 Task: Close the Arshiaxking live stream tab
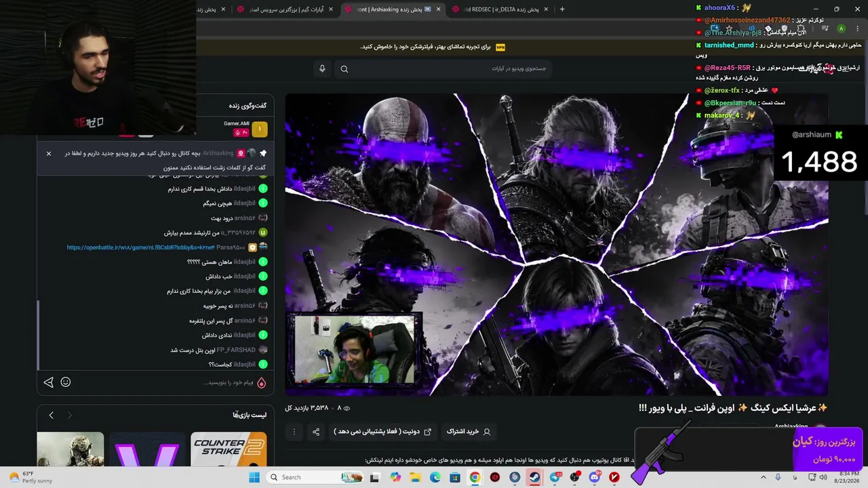438,9
